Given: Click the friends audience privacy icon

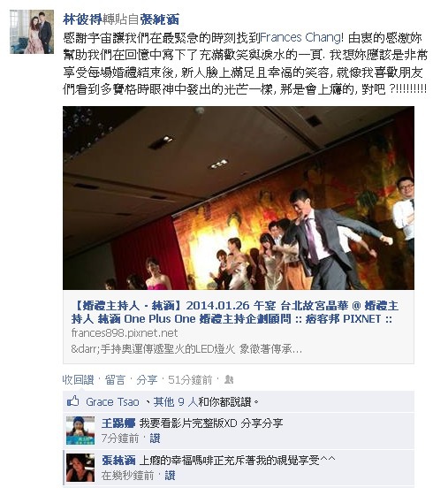Looking at the screenshot, I should click(x=229, y=379).
